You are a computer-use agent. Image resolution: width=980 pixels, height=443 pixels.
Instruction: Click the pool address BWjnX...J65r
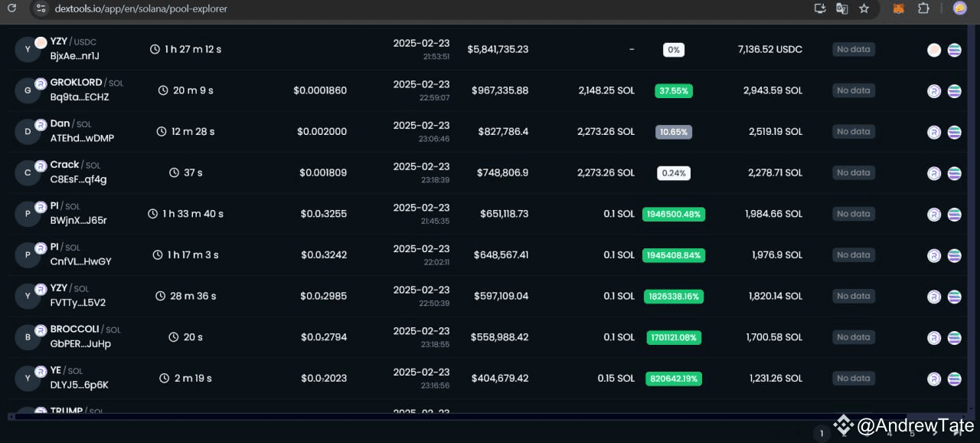pos(78,221)
